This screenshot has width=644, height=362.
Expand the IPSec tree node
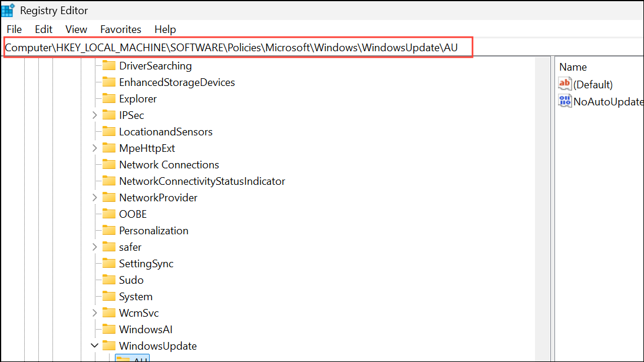95,115
